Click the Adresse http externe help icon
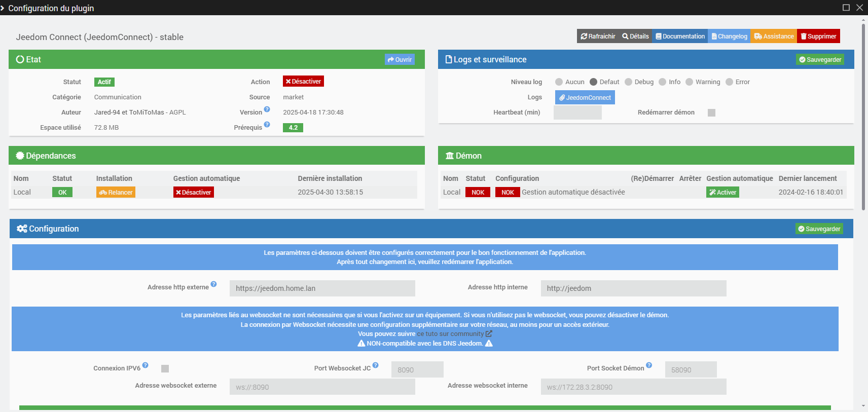 [x=213, y=284]
